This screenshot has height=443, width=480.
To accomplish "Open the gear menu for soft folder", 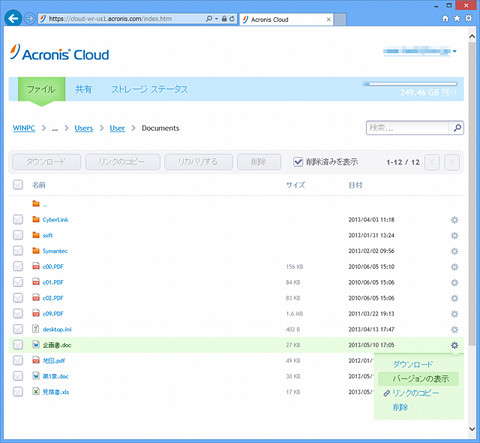I will click(x=454, y=235).
